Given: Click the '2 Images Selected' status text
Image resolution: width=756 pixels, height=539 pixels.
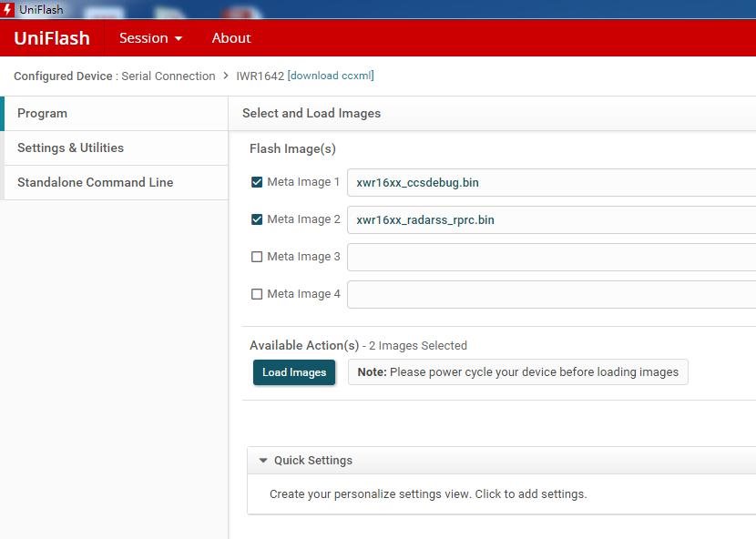Looking at the screenshot, I should point(418,346).
